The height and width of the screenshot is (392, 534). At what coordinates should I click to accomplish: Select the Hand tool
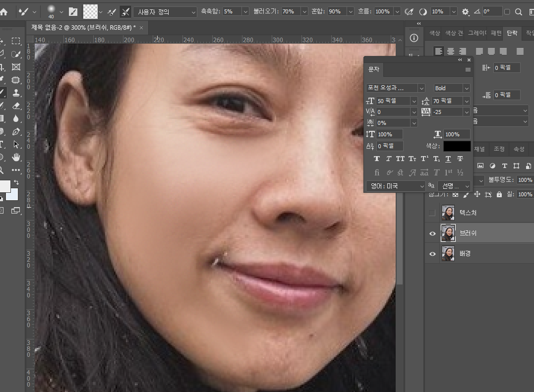pyautogui.click(x=16, y=157)
